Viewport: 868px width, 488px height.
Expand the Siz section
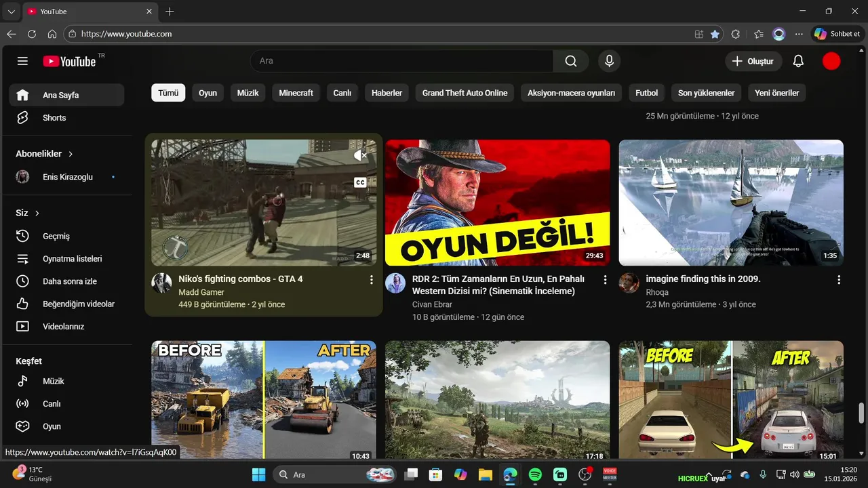click(28, 213)
